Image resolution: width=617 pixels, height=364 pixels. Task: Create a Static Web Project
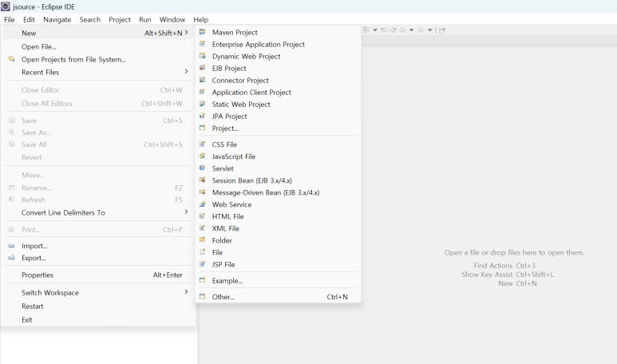[278, 105]
